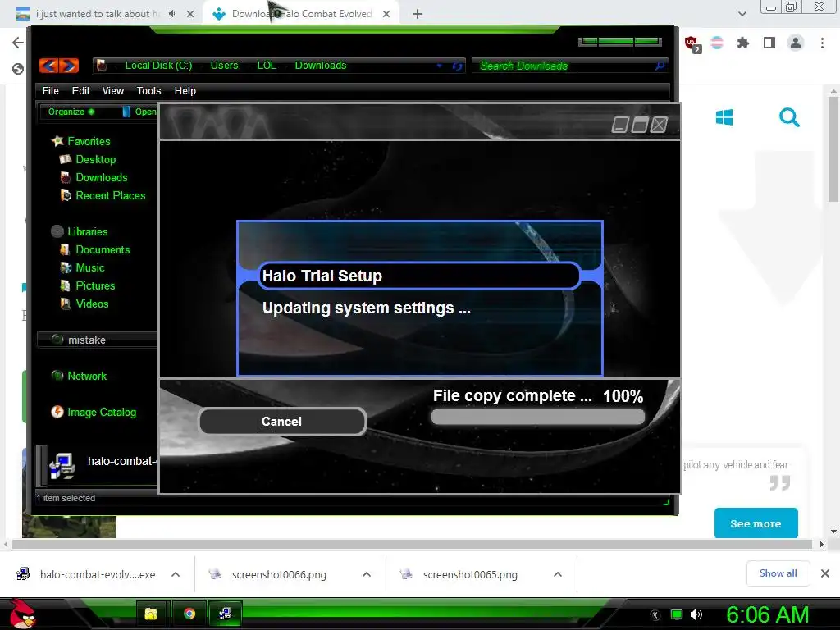The height and width of the screenshot is (630, 840).
Task: Open Chrome tab search chevron
Action: 742,14
